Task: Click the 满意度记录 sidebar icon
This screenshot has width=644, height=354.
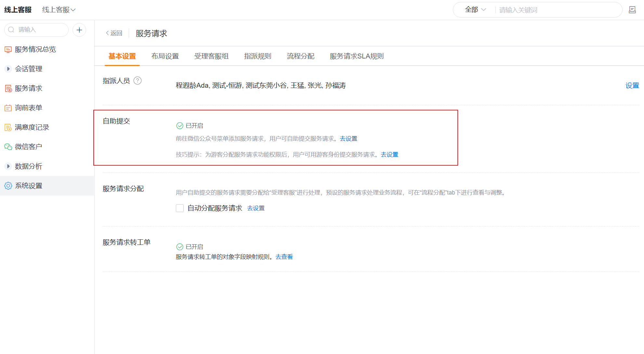Action: 8,127
